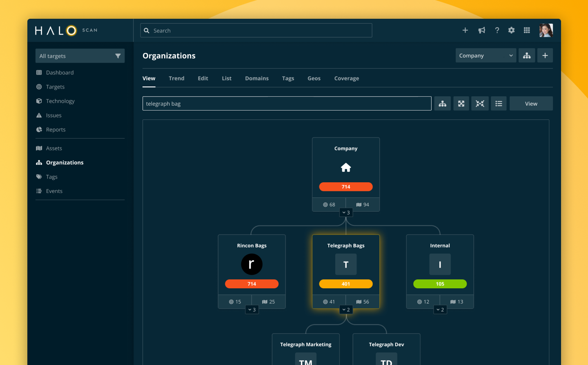588x365 pixels.
Task: Open settings gear icon
Action: click(511, 30)
